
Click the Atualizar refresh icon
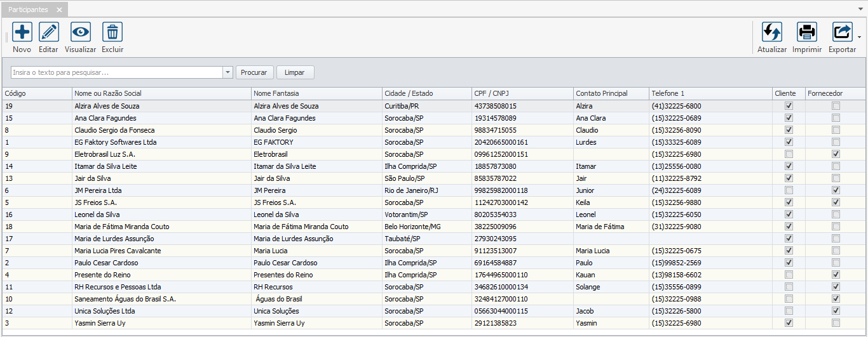coord(772,32)
